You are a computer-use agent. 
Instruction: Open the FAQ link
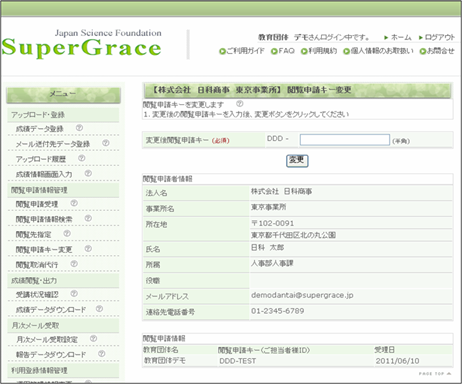[x=283, y=51]
